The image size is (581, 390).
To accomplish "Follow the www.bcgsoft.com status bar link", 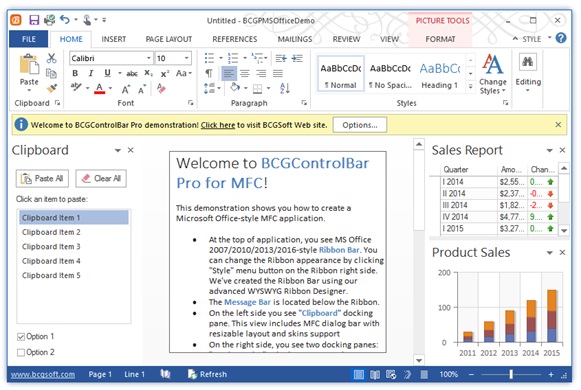I will coord(43,374).
